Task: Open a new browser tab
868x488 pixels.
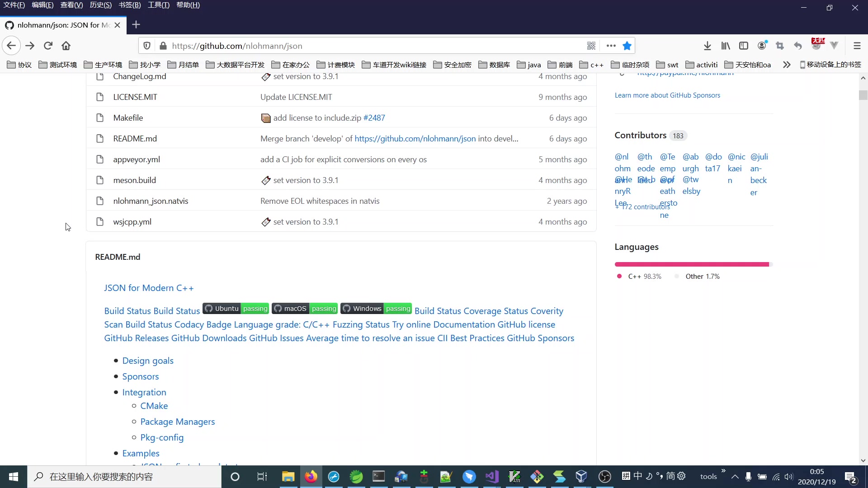Action: (x=136, y=25)
